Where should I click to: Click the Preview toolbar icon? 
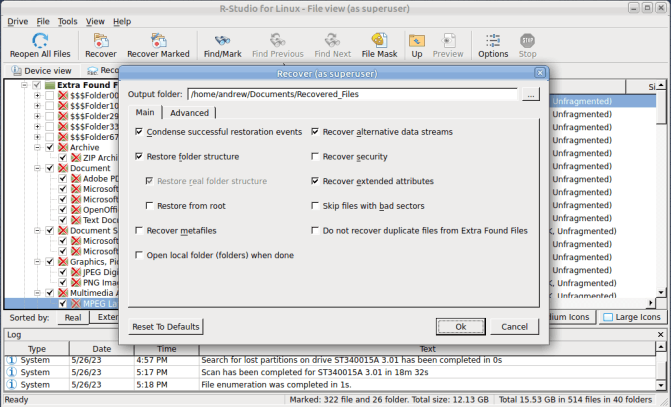[x=448, y=41]
